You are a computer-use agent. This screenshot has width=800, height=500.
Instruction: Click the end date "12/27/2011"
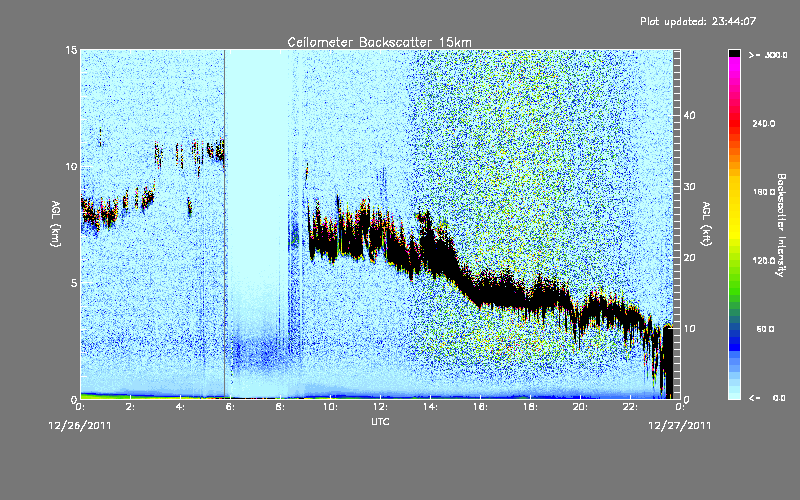680,426
